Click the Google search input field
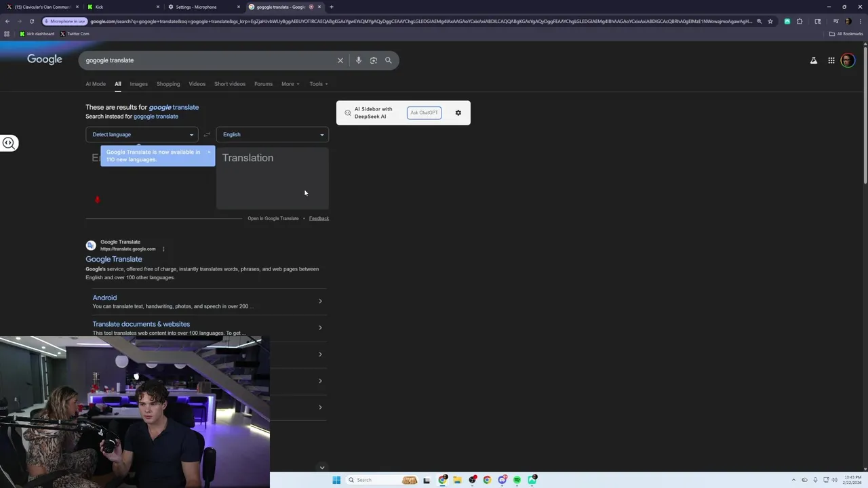 pyautogui.click(x=210, y=60)
